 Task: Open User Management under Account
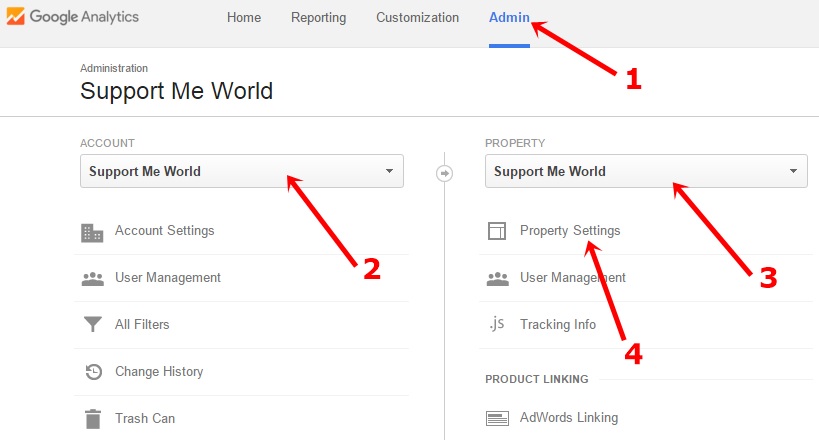click(168, 277)
